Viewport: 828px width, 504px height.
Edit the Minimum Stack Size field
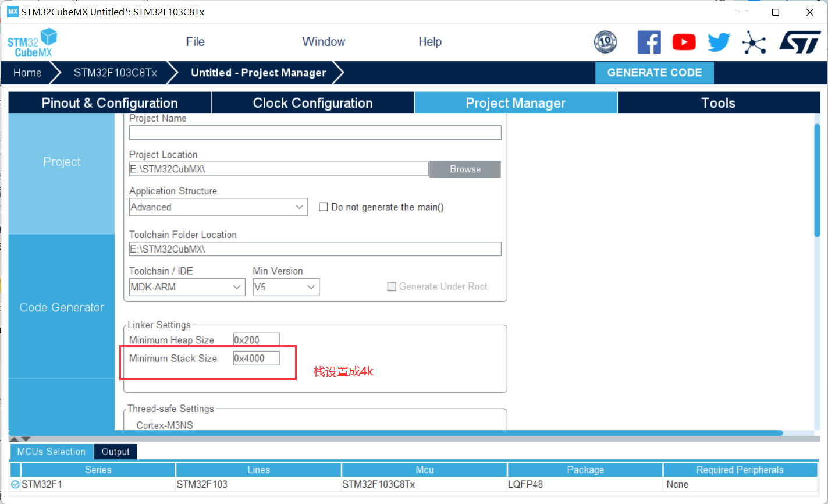click(256, 359)
